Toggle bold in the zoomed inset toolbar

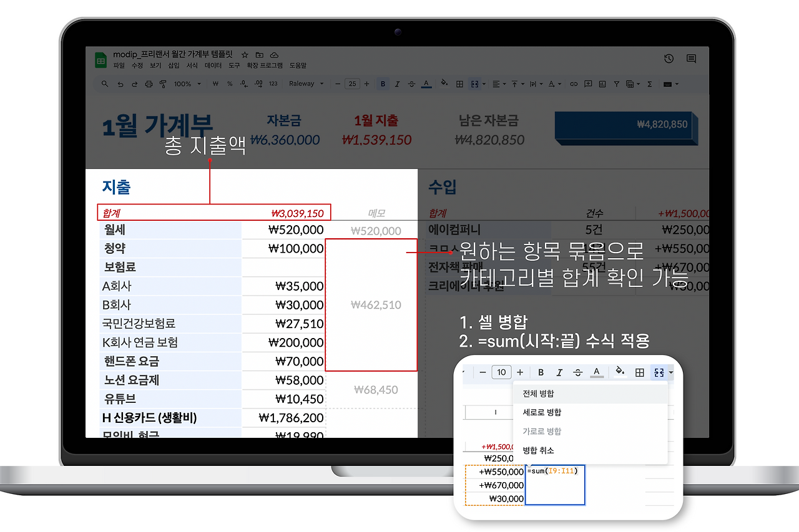pos(541,372)
